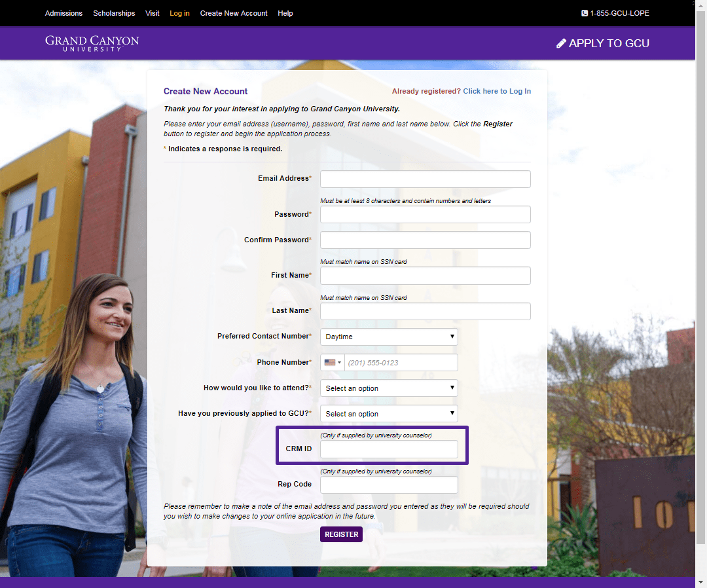The height and width of the screenshot is (588, 707).
Task: Click the REGISTER button
Action: pos(341,534)
